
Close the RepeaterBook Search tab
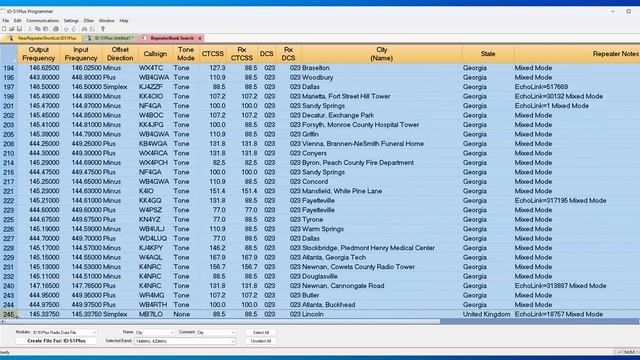tap(200, 38)
